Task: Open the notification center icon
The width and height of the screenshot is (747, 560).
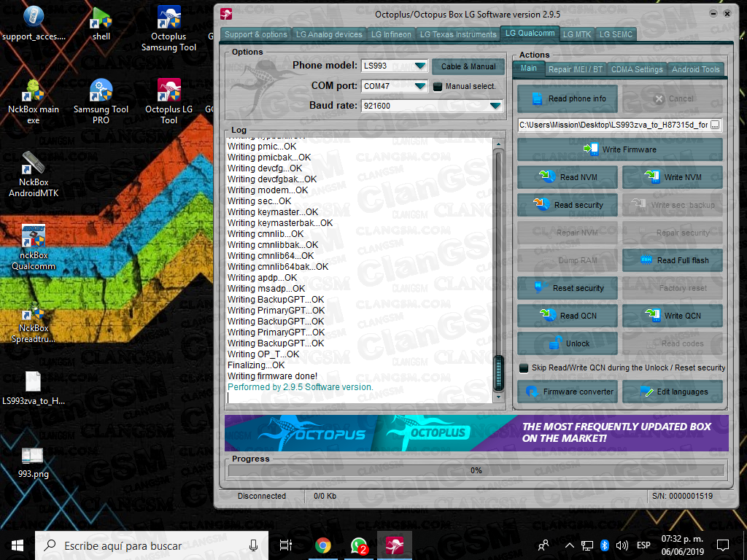Action: click(x=723, y=545)
